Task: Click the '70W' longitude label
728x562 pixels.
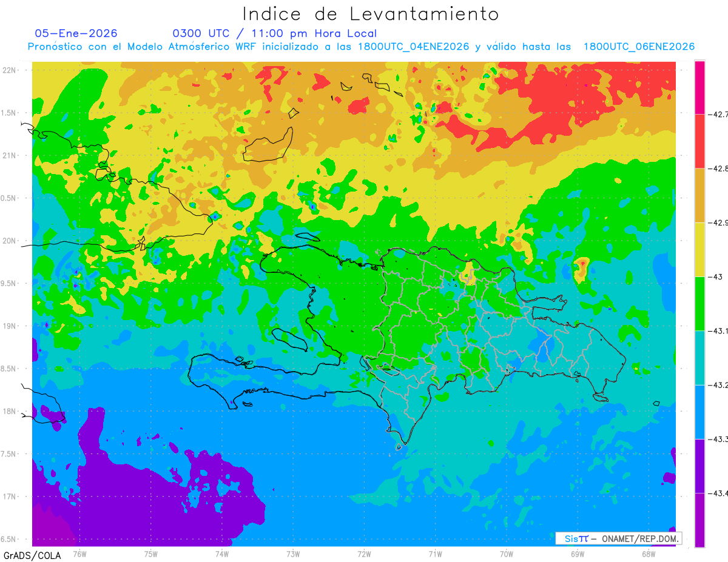Action: (506, 554)
